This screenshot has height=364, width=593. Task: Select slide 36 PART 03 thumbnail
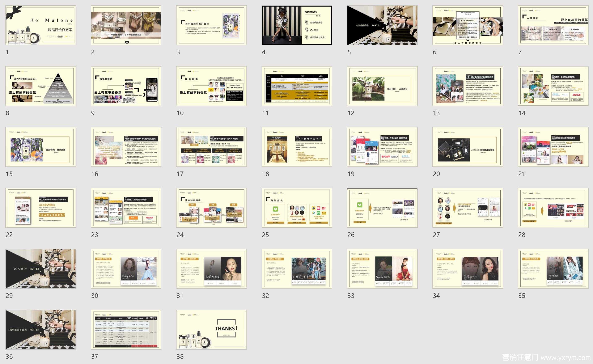point(41,330)
